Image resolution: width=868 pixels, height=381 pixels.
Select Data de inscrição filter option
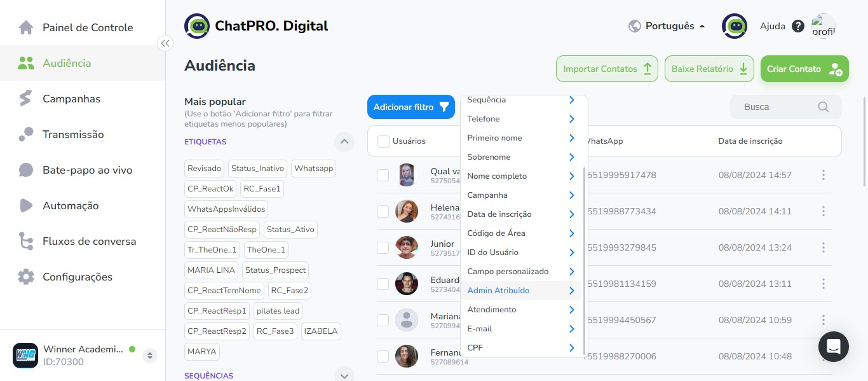pyautogui.click(x=520, y=214)
